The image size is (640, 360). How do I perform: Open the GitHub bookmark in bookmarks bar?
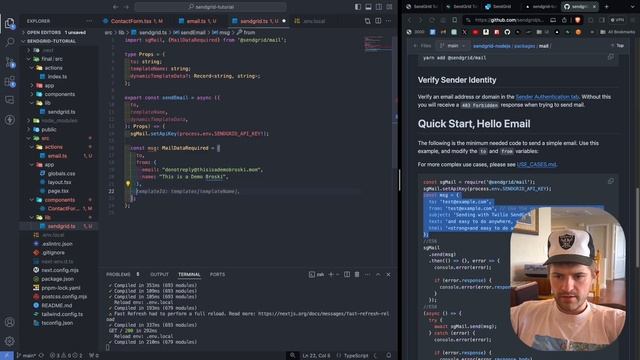click(x=507, y=32)
